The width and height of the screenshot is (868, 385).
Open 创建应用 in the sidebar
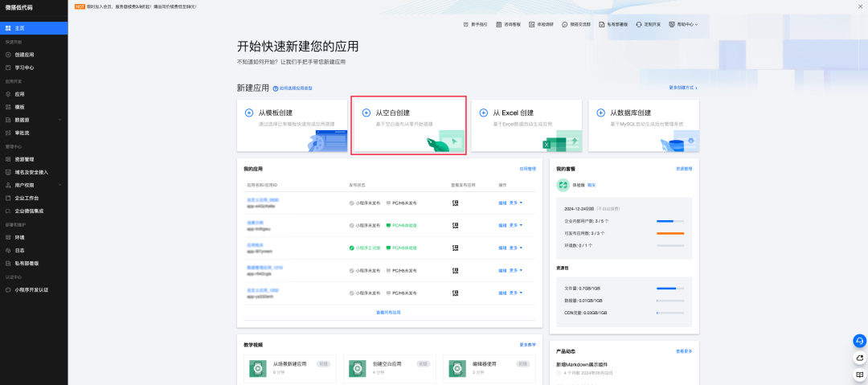click(x=34, y=55)
